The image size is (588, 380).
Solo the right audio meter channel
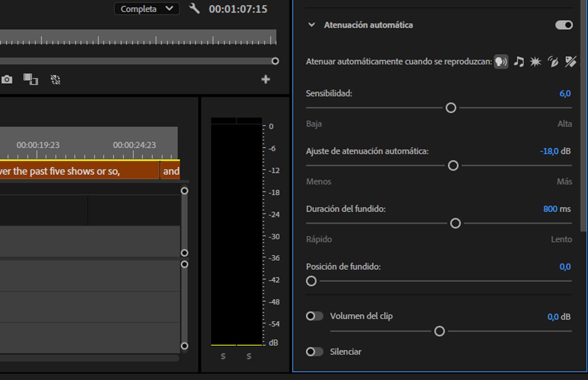(x=249, y=356)
